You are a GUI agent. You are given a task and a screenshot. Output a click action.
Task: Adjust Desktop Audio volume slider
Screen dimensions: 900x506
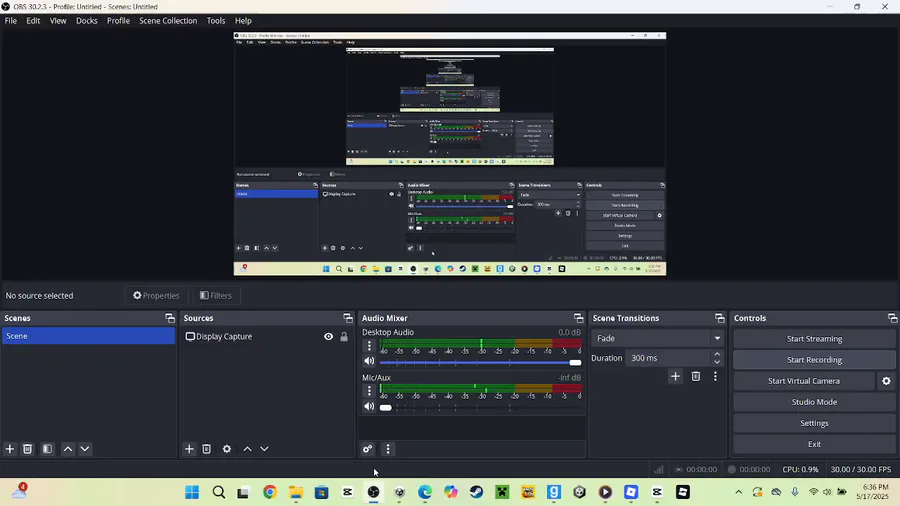point(480,363)
